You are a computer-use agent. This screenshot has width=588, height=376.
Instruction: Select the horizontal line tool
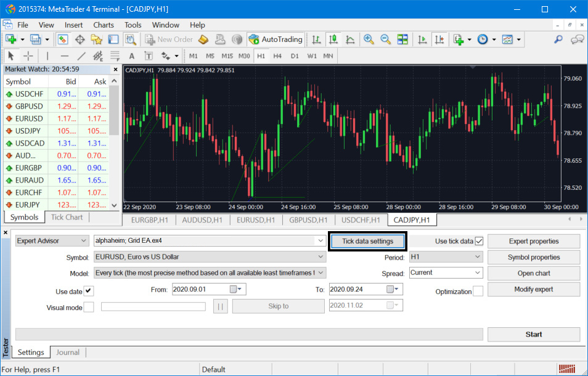65,56
